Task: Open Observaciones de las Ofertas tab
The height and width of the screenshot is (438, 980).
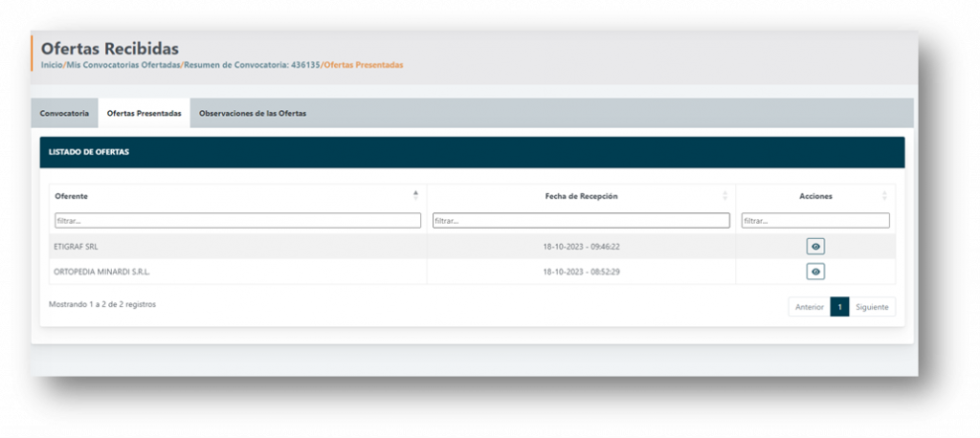Action: (253, 114)
